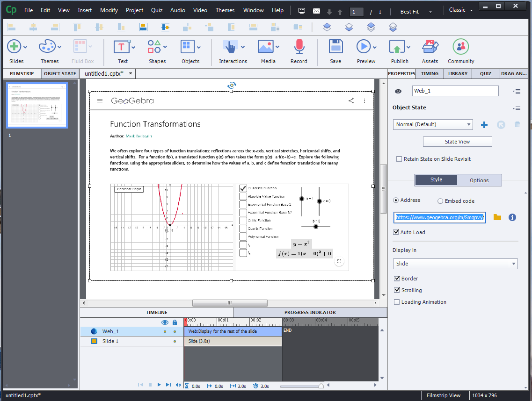Viewport: 532px width, 401px height.
Task: Open Mark Heckwith author link
Action: (x=139, y=136)
